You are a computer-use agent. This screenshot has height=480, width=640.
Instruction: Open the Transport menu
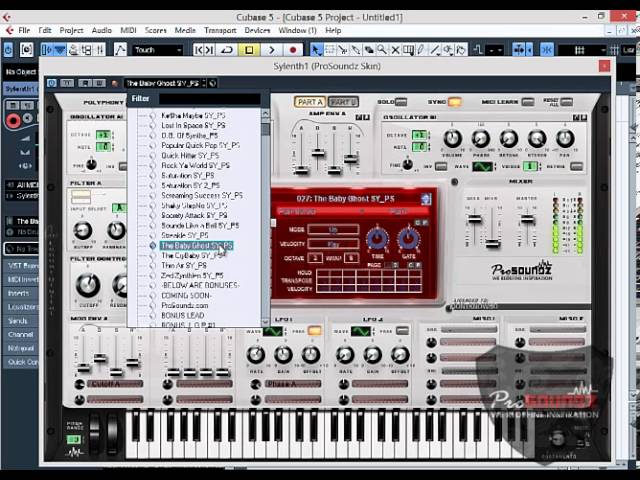(x=222, y=30)
